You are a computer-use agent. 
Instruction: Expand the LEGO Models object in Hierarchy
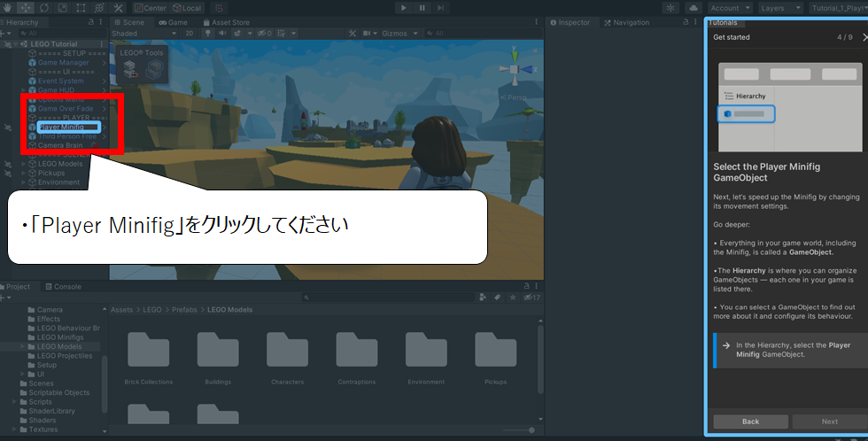click(x=23, y=164)
